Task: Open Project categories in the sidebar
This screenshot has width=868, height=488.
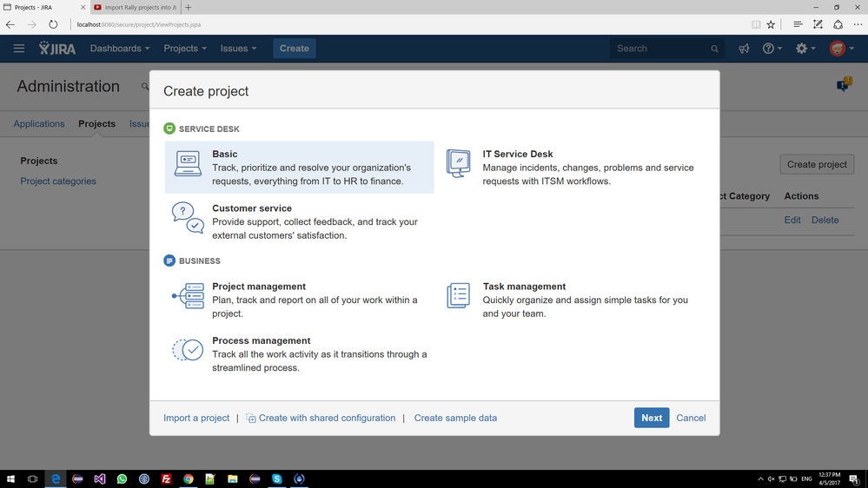Action: click(x=58, y=181)
